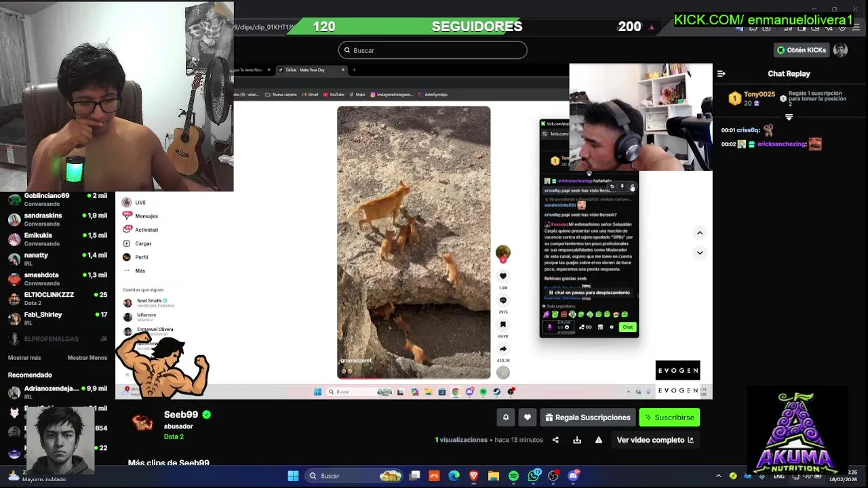Open Brave browser from the taskbar

pos(473,476)
